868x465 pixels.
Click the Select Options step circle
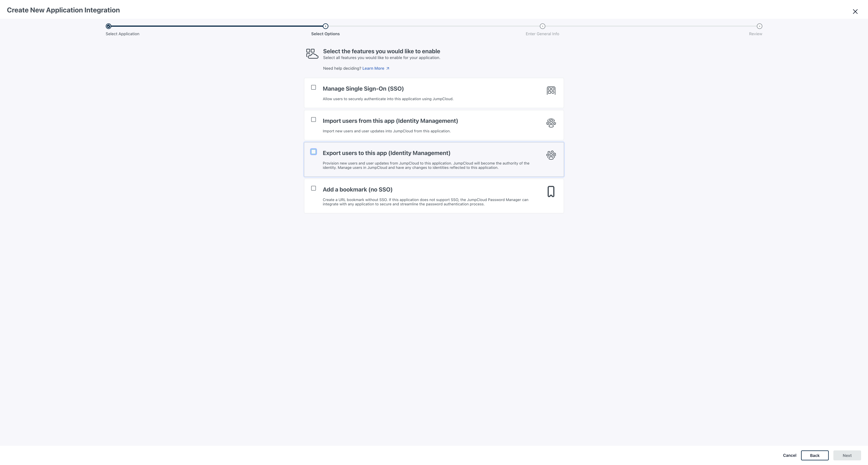(325, 26)
